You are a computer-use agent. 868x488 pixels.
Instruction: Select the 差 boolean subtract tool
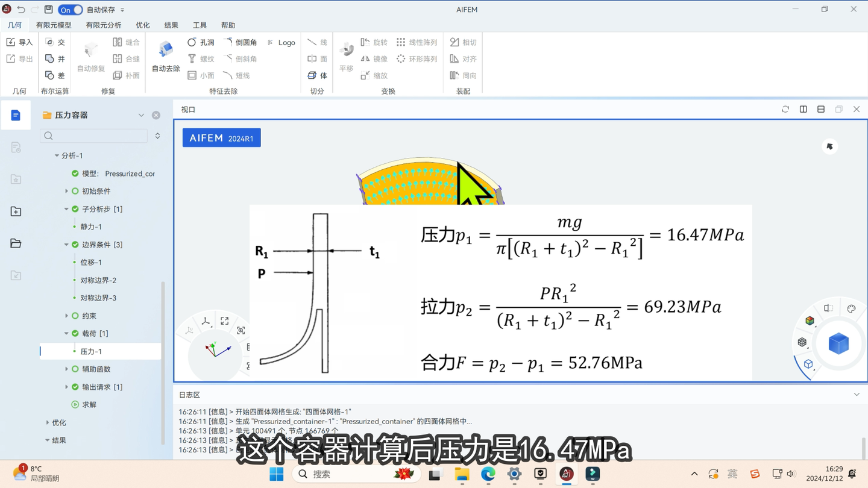(x=55, y=75)
